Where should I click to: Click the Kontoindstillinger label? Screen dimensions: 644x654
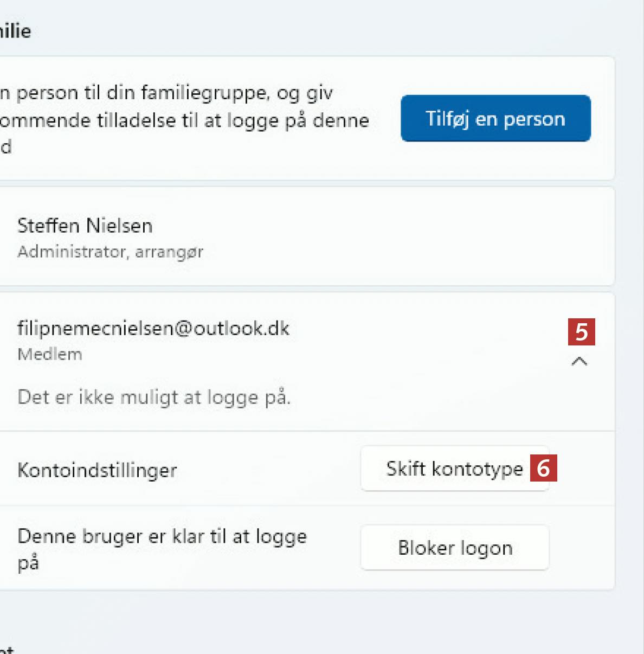point(97,470)
